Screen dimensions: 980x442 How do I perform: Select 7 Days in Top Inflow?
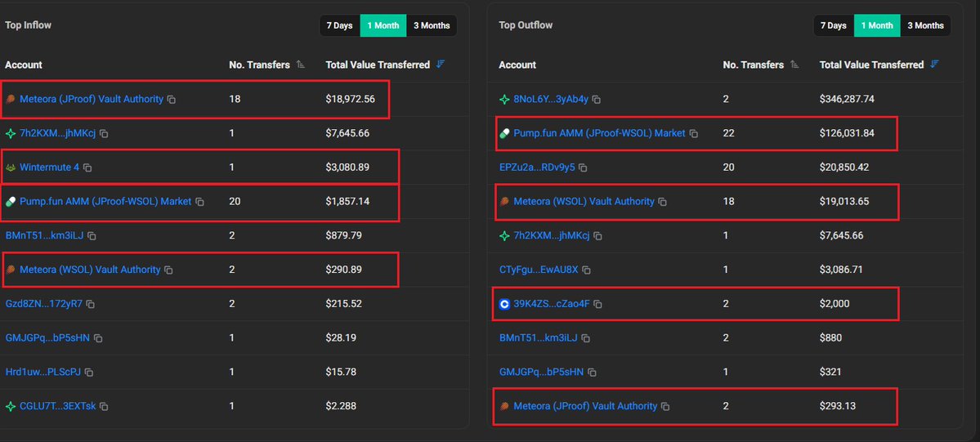point(339,25)
